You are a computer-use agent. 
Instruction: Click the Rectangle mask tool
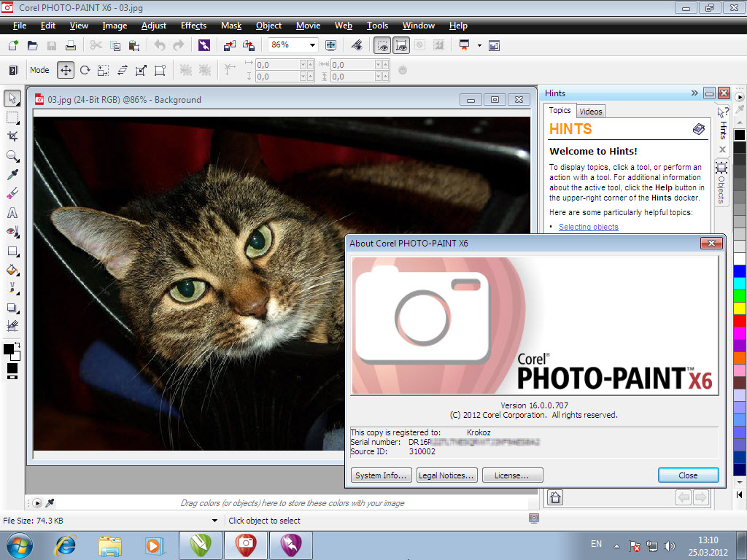[12, 117]
